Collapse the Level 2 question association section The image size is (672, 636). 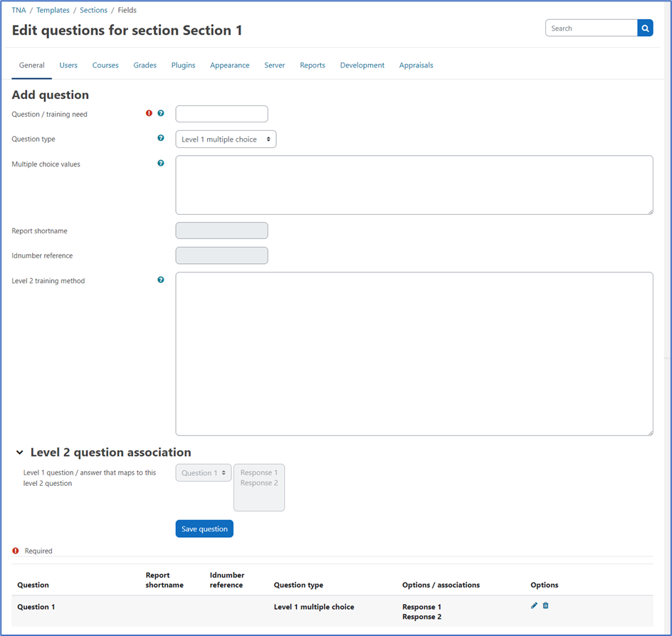click(20, 452)
